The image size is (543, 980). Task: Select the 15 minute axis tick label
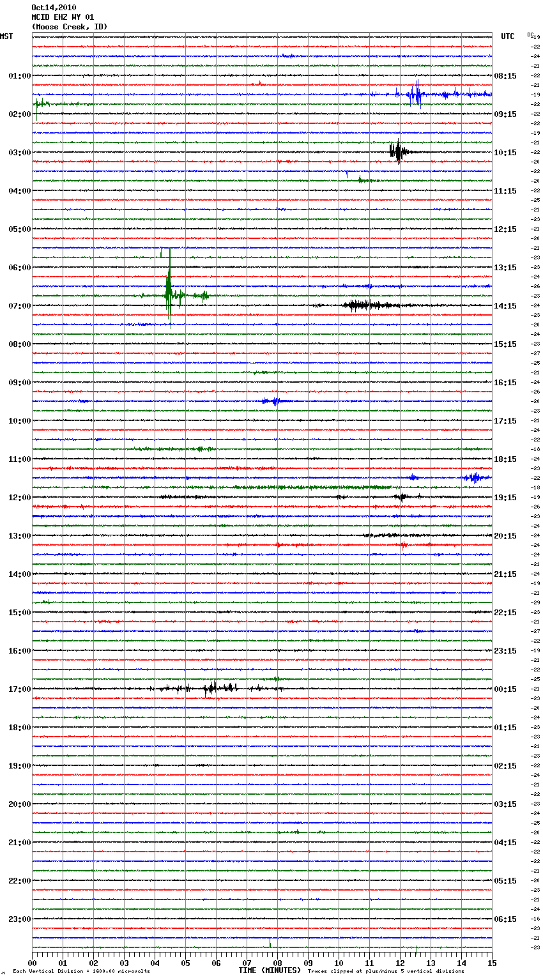(492, 963)
